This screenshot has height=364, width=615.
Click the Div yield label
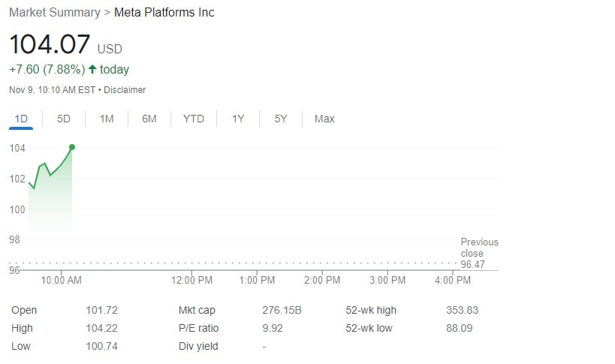click(198, 347)
